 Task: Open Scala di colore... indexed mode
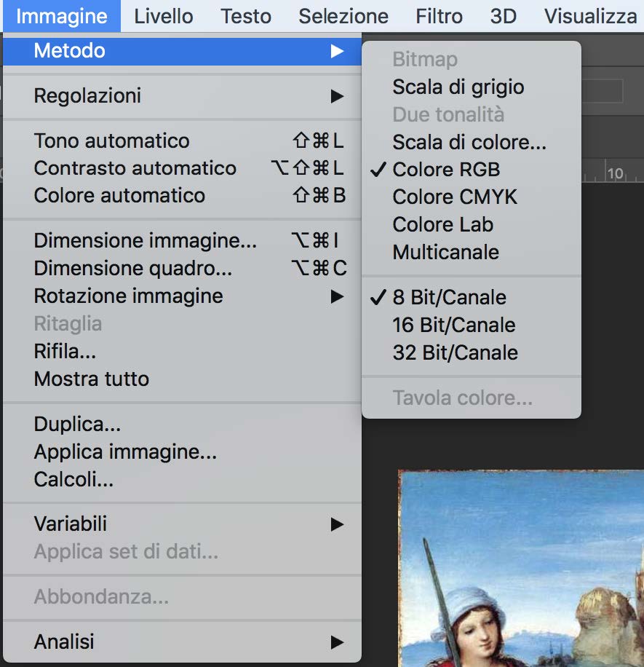pos(472,142)
